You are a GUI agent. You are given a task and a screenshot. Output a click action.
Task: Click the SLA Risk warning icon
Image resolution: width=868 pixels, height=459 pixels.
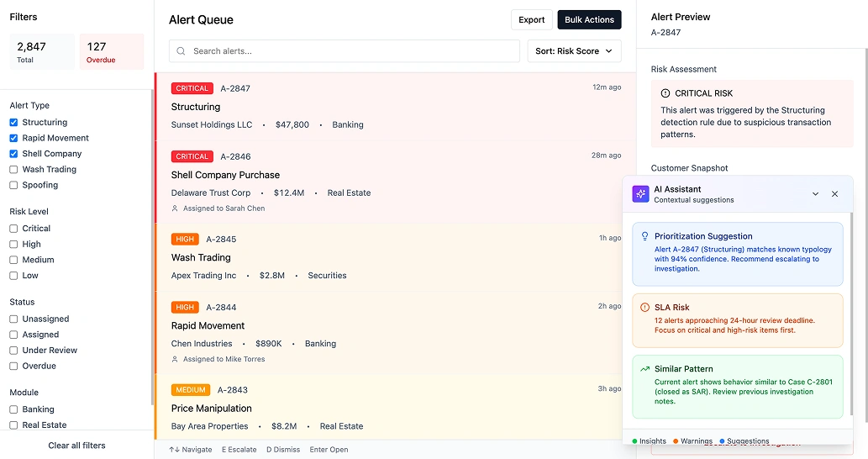(645, 308)
